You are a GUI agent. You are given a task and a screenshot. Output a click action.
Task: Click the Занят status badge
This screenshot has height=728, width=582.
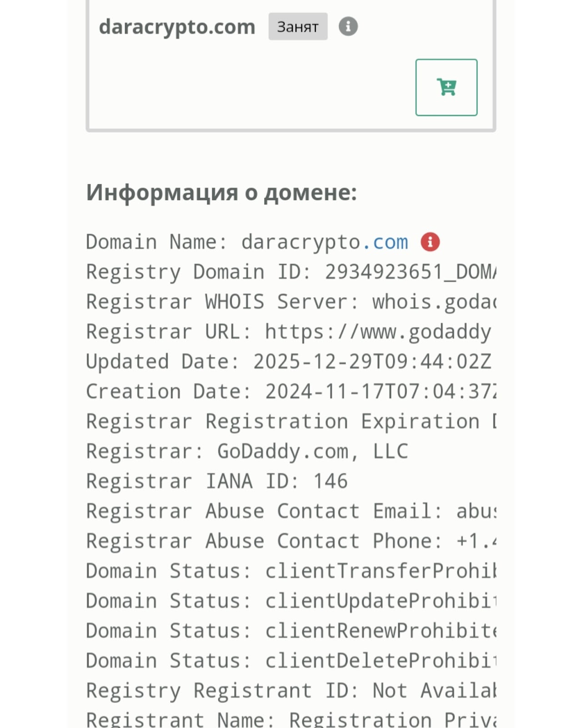[298, 27]
